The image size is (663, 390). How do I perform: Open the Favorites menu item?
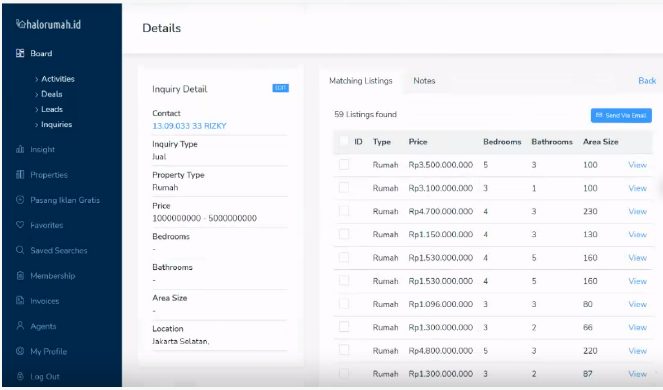point(47,225)
